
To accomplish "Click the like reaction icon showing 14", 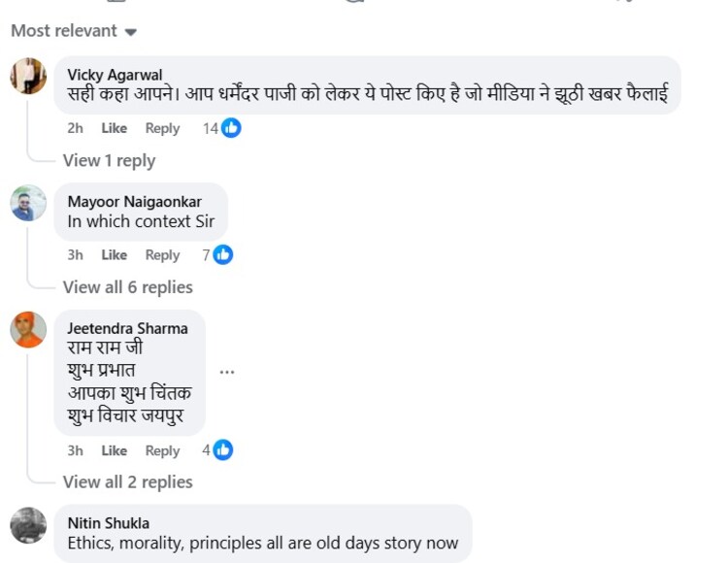I will [x=231, y=128].
